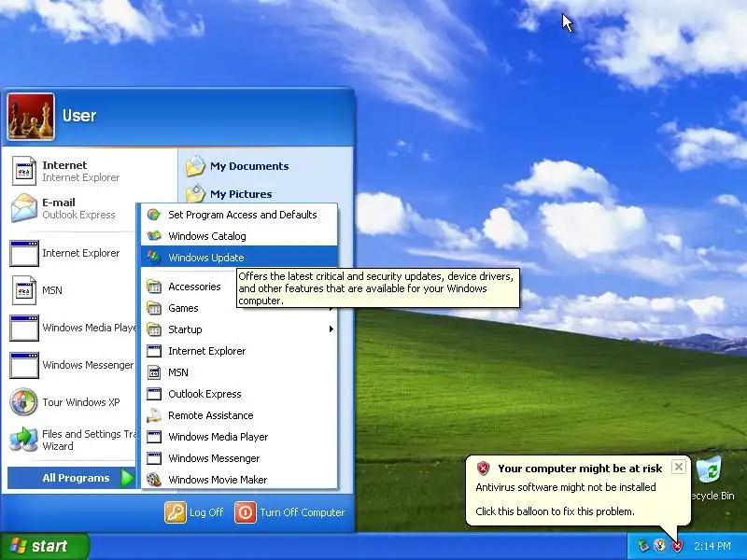Click the Games folder icon
This screenshot has height=560, width=747.
click(154, 308)
